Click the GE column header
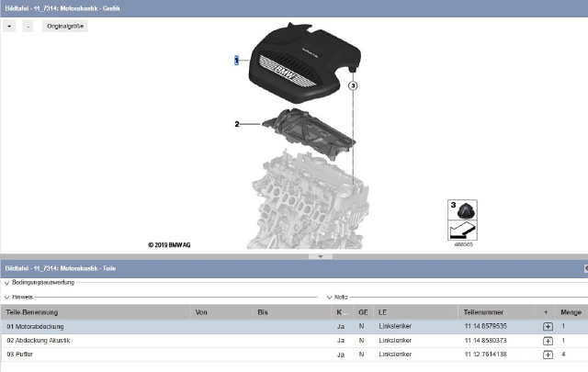This screenshot has width=588, height=372. pos(363,312)
